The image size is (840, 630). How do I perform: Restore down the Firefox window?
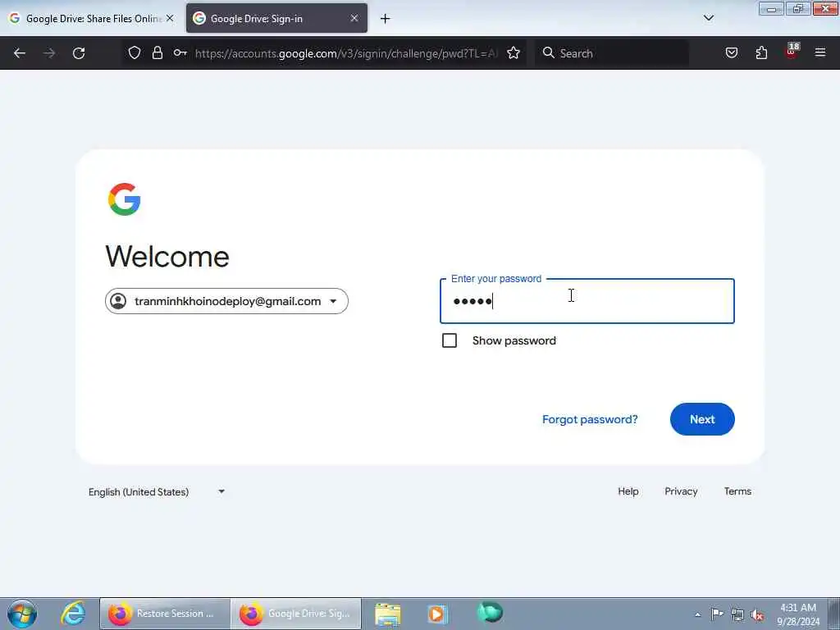point(798,8)
